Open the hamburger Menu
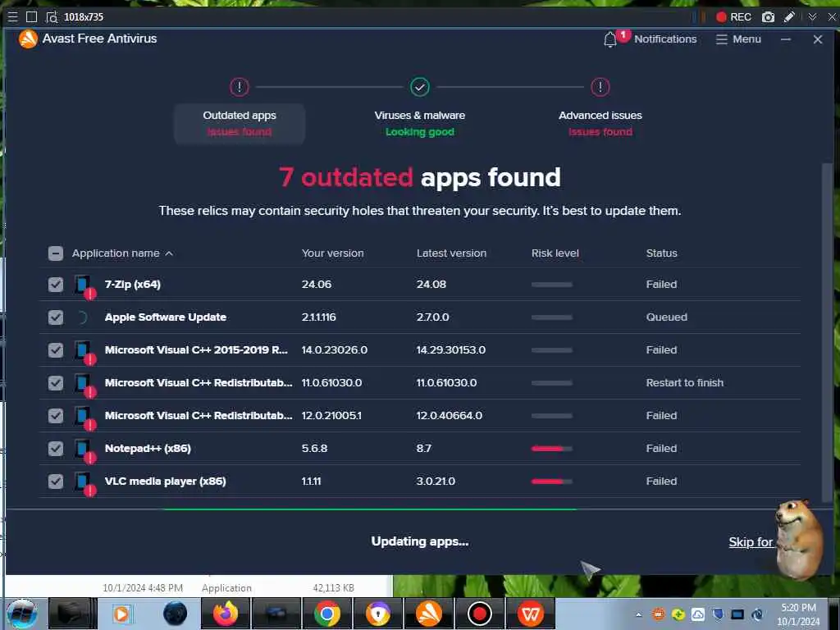Image resolution: width=840 pixels, height=630 pixels. [738, 39]
